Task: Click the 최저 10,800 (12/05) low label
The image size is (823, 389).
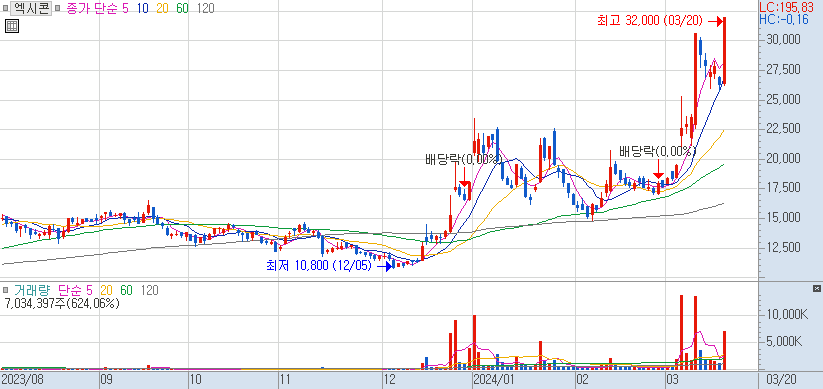Action: 319,266
